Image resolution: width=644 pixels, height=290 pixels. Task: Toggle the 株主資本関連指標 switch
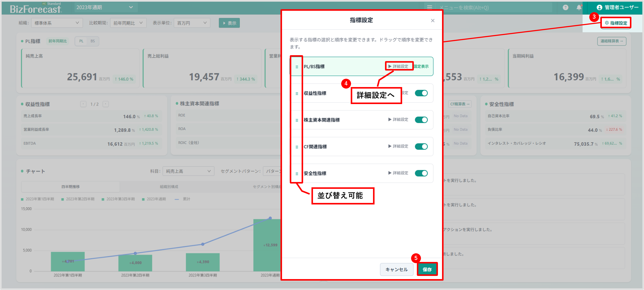click(421, 120)
